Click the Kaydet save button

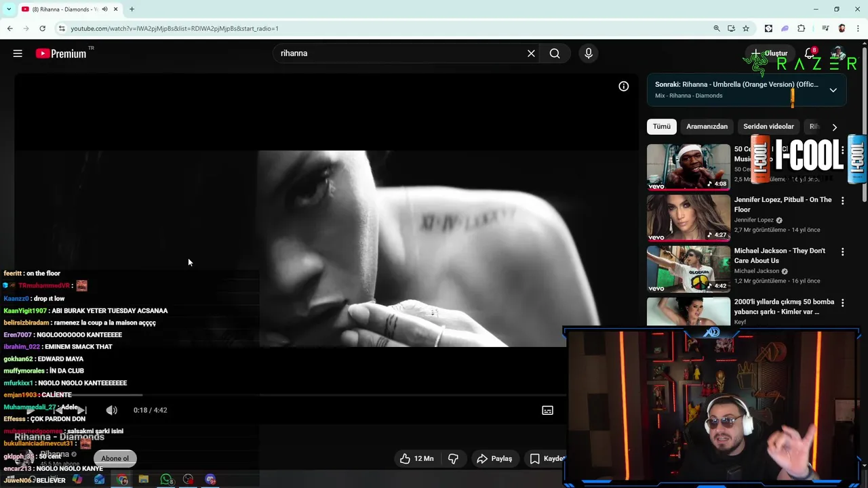(x=547, y=459)
